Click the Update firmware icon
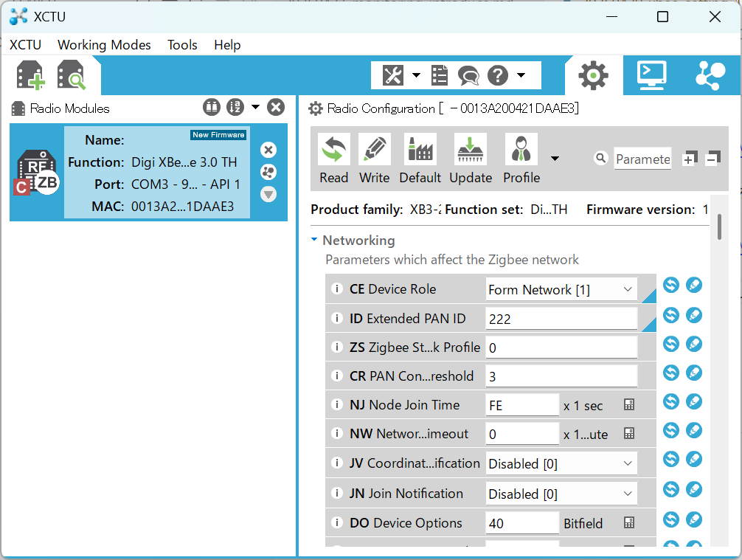This screenshot has height=560, width=742. (x=471, y=158)
